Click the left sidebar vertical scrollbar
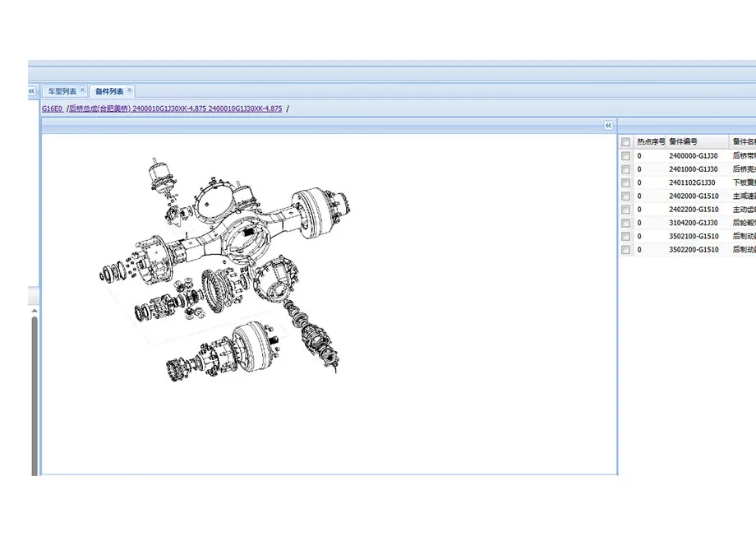 click(34, 386)
